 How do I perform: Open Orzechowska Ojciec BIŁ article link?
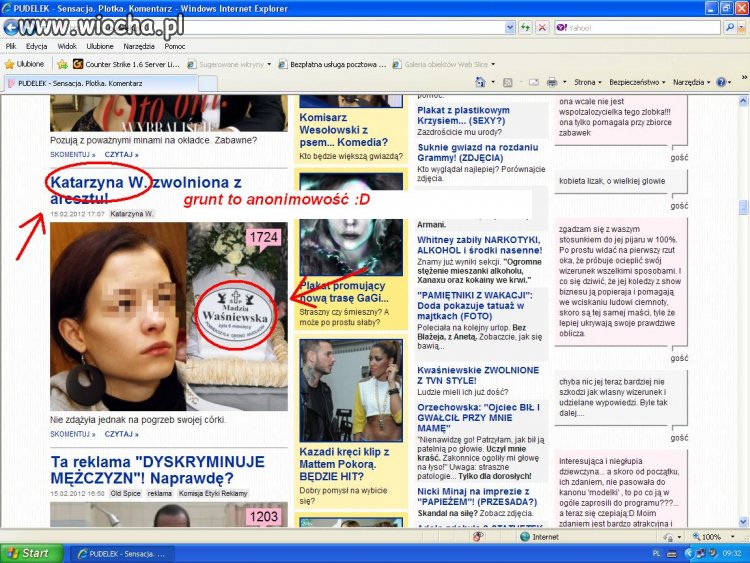point(478,418)
